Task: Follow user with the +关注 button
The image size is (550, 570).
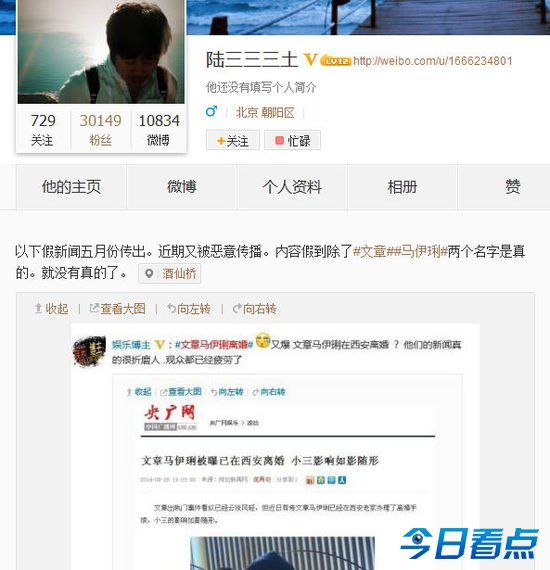Action: [x=233, y=140]
